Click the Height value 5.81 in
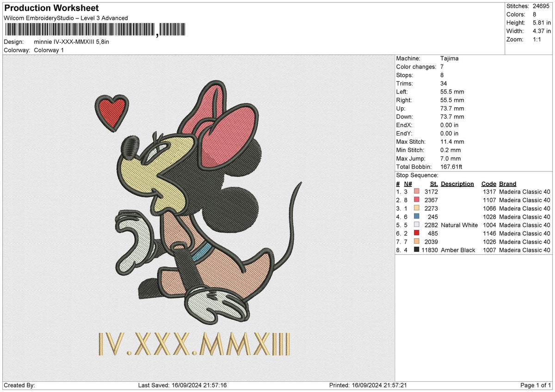 (542, 23)
